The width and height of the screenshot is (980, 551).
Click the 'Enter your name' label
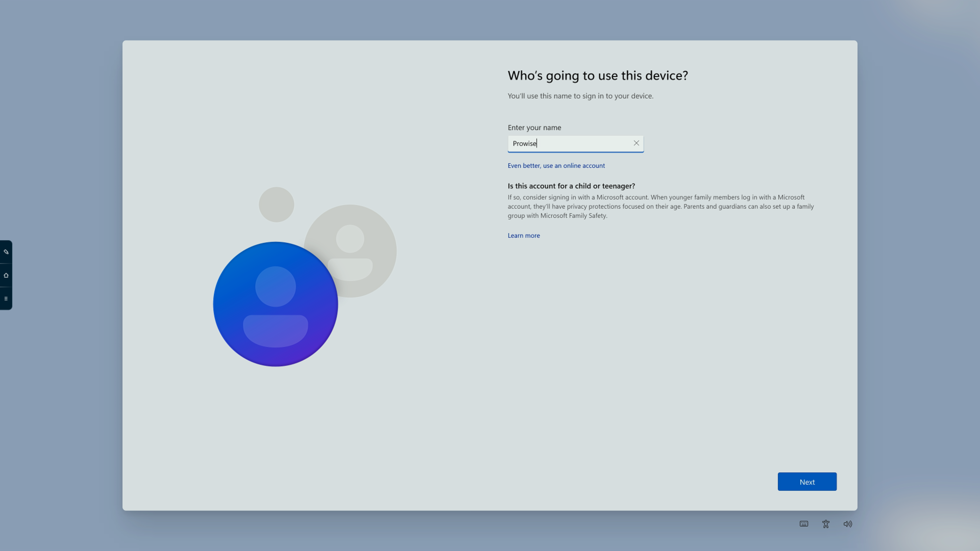[x=534, y=127]
